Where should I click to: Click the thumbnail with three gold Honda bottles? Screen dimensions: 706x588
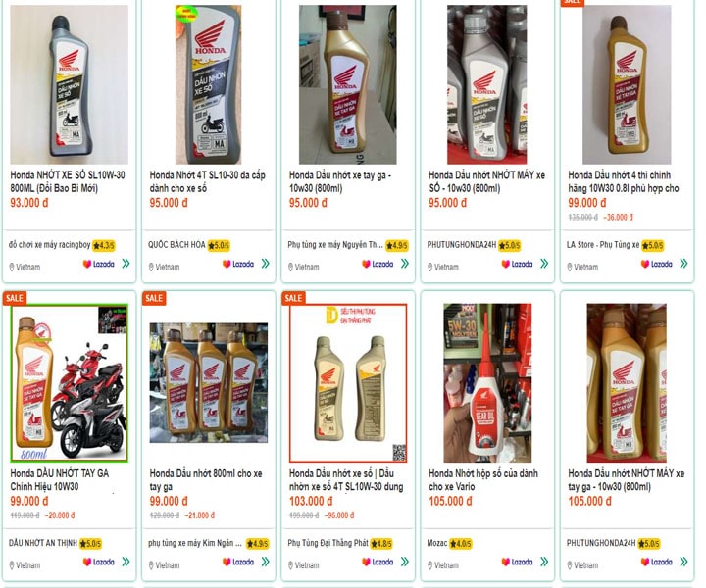click(x=209, y=383)
